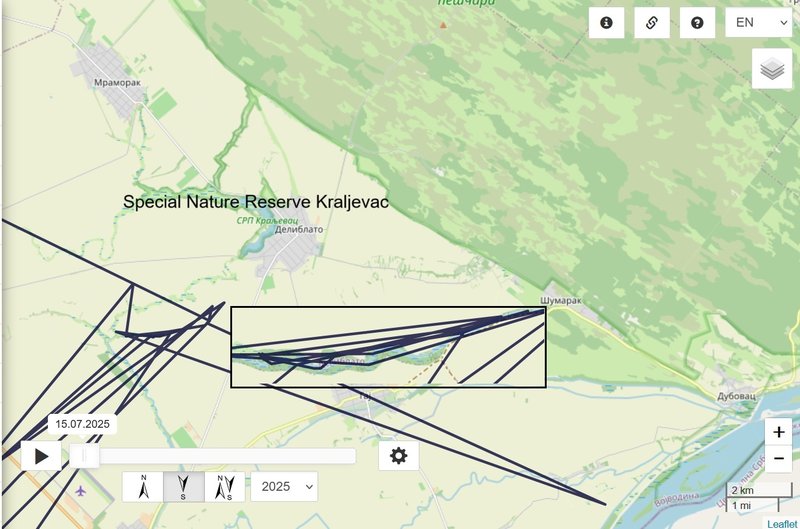Open the 2025 year dropdown

coord(284,487)
